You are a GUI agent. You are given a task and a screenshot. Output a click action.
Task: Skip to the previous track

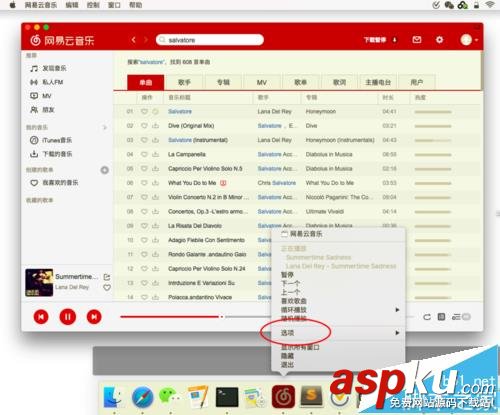click(x=41, y=317)
